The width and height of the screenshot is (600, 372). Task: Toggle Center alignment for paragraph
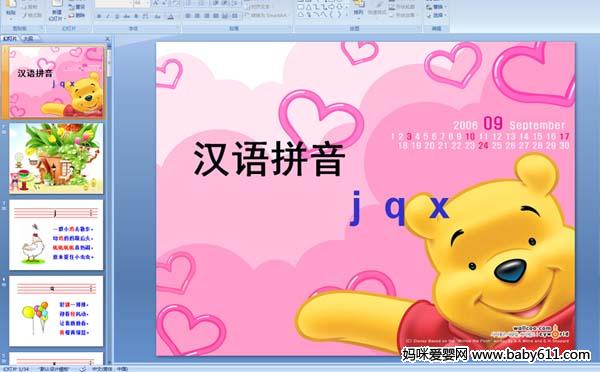point(197,16)
